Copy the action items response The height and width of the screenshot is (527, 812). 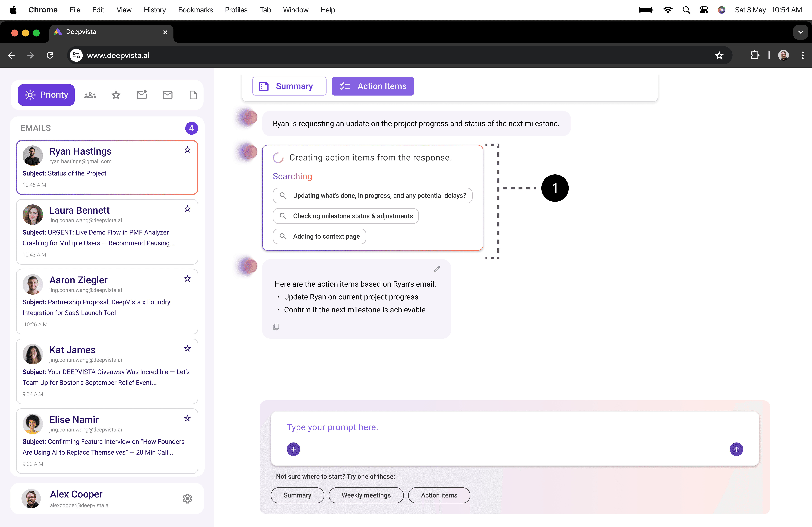tap(276, 327)
